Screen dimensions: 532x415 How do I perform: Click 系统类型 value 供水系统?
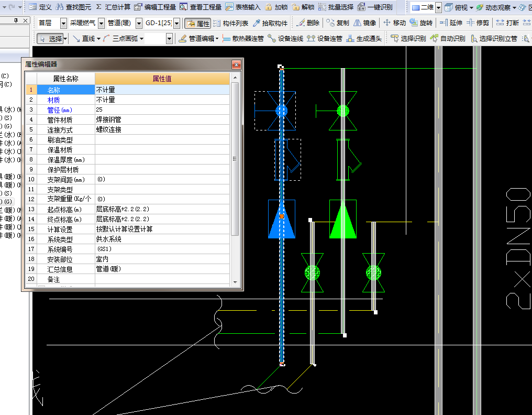[x=162, y=239]
